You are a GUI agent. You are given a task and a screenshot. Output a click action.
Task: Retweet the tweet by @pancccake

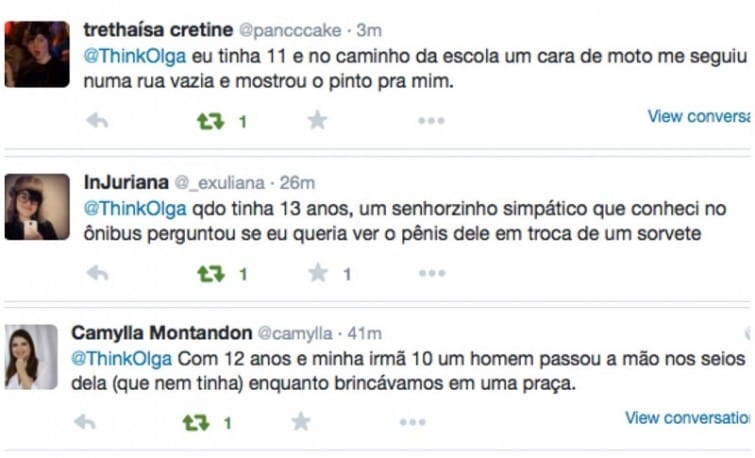point(210,121)
